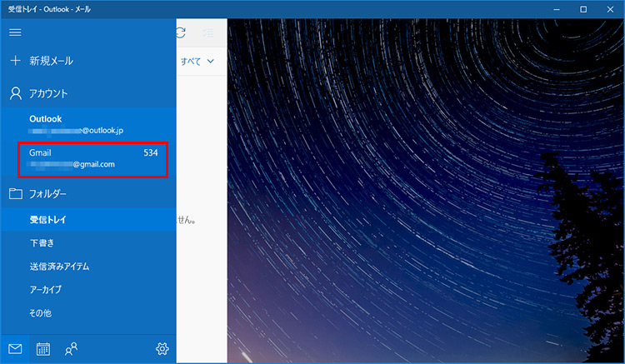Compose a new mail with 新規メール
The image size is (625, 364).
(50, 61)
